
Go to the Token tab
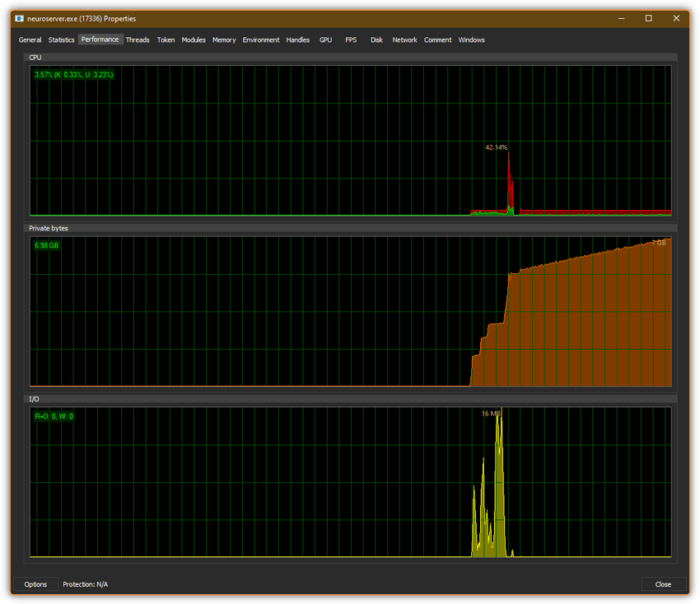pos(166,39)
